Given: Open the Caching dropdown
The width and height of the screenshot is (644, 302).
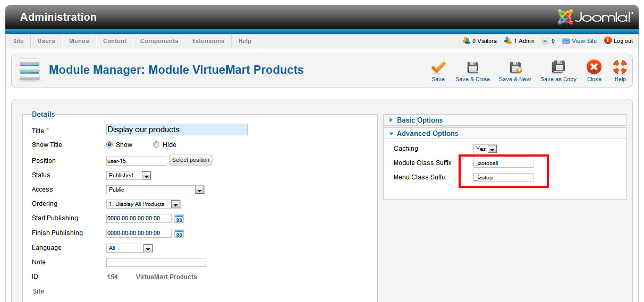Looking at the screenshot, I should tap(485, 149).
